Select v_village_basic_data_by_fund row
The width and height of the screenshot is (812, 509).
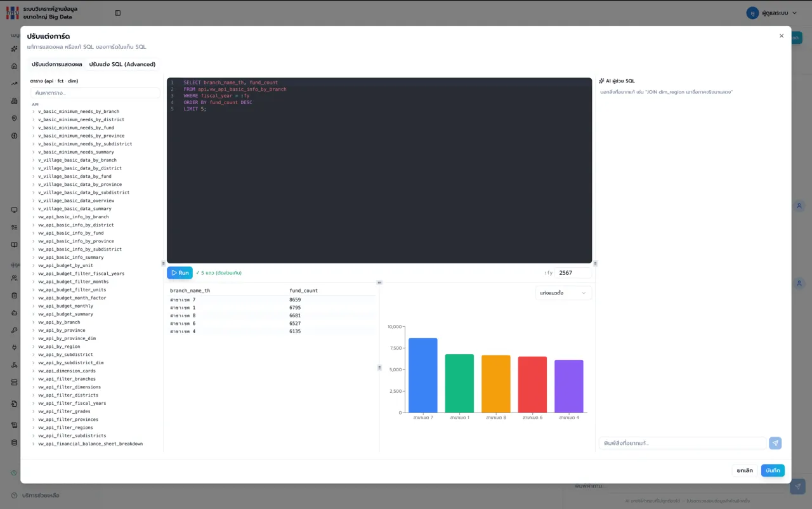74,176
